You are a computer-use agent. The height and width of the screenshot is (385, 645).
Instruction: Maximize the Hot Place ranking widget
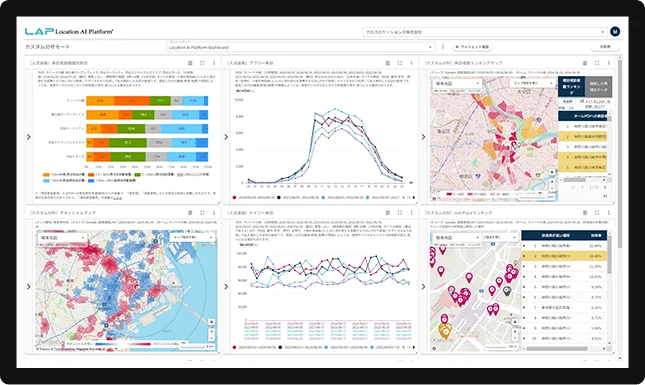coord(597,213)
